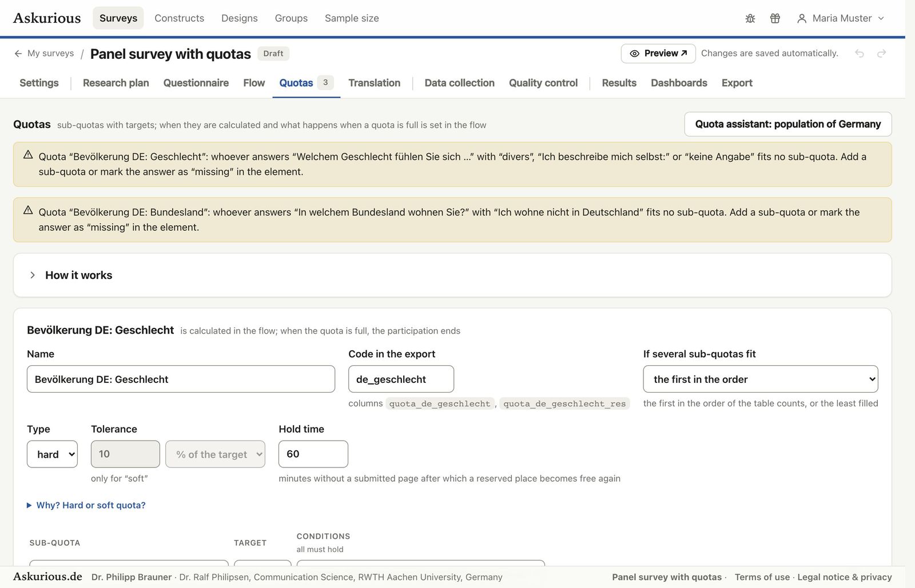Switch to the Research plan tab

click(x=116, y=83)
